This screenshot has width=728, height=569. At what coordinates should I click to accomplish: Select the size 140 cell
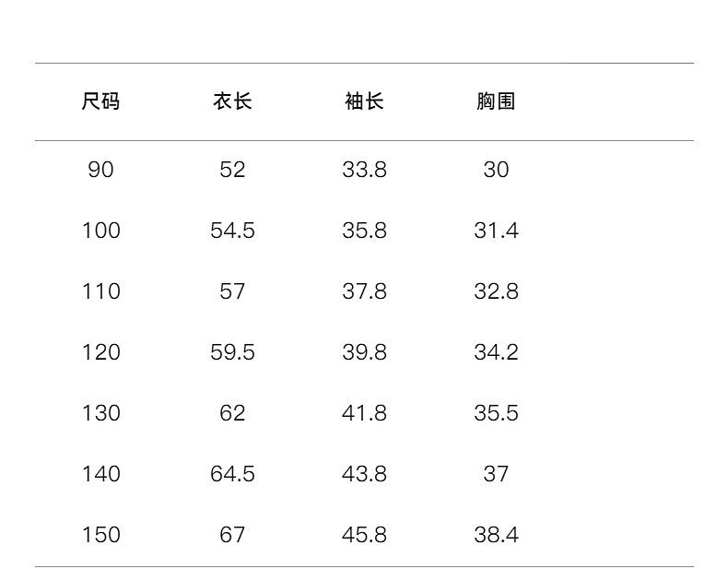[100, 474]
